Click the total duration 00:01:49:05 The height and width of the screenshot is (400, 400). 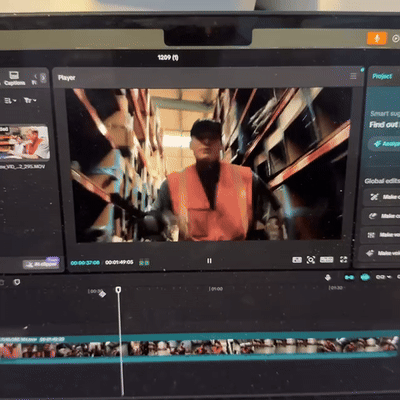(x=119, y=262)
